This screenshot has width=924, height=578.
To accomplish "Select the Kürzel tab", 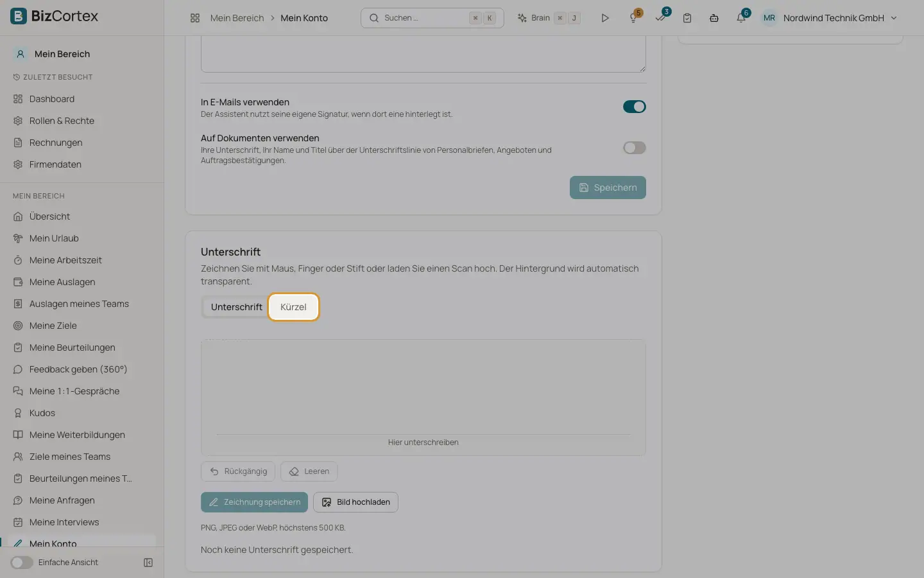I will pos(293,307).
